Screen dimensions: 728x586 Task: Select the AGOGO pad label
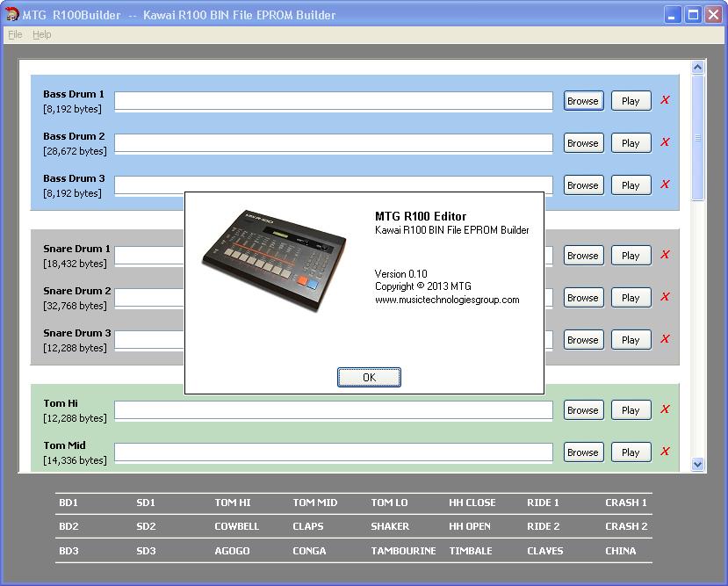(232, 551)
